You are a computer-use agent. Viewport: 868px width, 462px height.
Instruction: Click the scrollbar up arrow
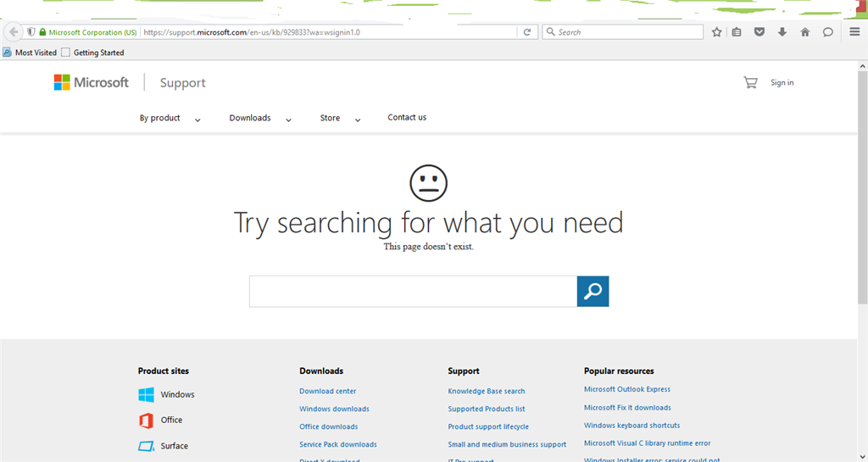pyautogui.click(x=862, y=66)
